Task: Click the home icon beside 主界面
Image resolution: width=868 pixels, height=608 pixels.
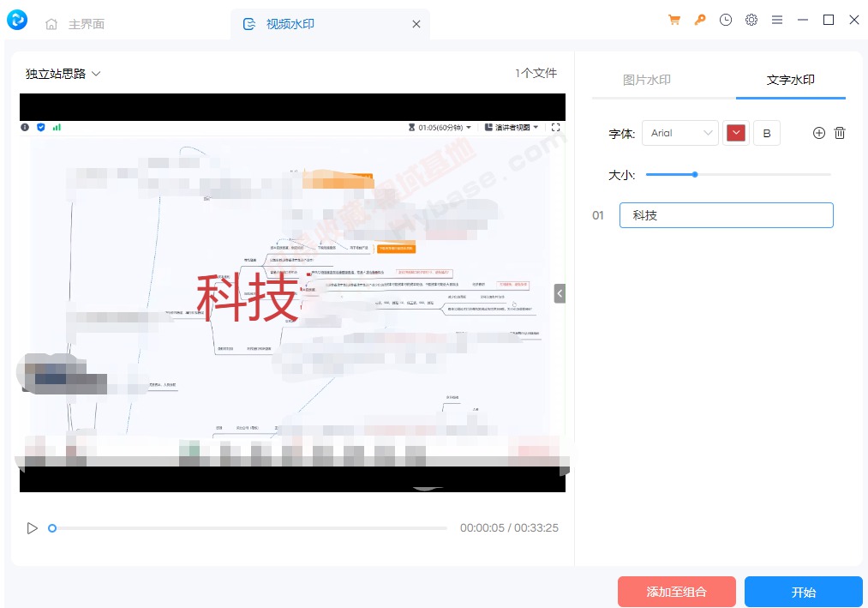Action: click(x=51, y=24)
